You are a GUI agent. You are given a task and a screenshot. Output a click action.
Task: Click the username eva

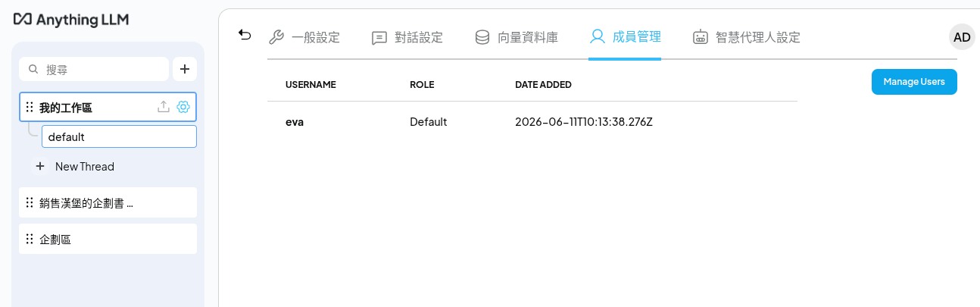(295, 121)
